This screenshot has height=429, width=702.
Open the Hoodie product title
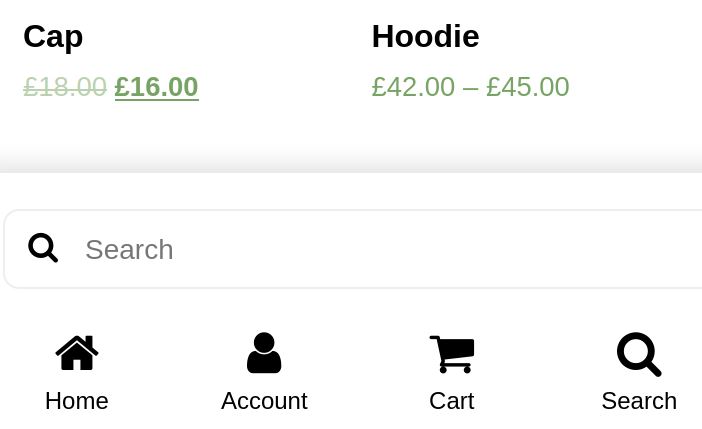426,36
